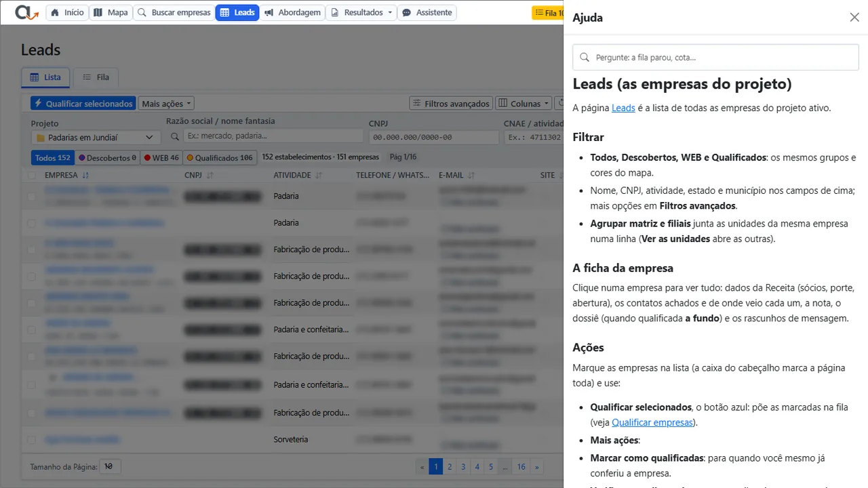Go to page 16
The height and width of the screenshot is (488, 868).
pyautogui.click(x=521, y=466)
